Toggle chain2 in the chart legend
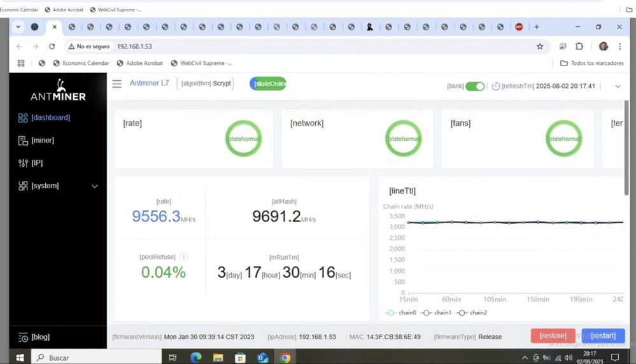Viewport: 636px width, 364px height. (x=472, y=312)
